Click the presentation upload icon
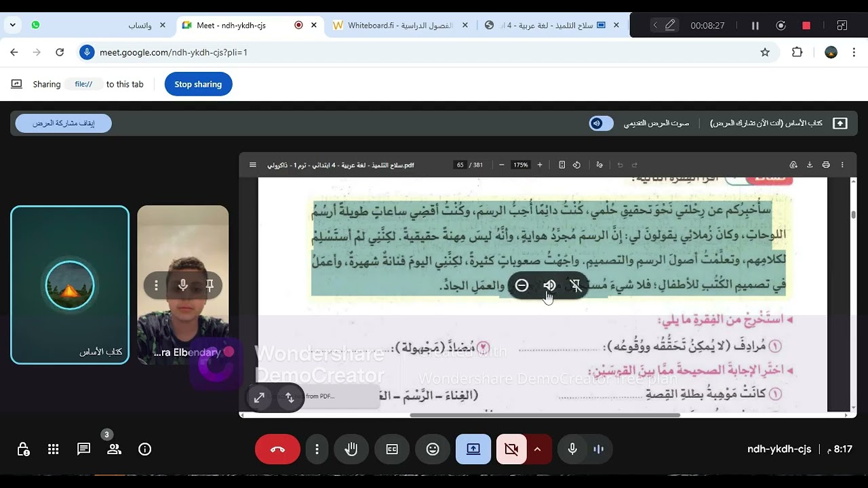This screenshot has height=488, width=868. (840, 123)
